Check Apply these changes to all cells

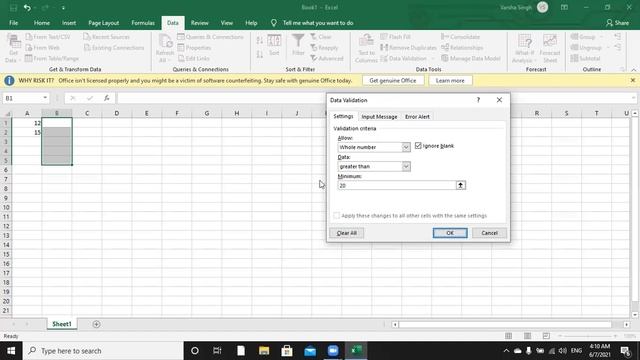[336, 216]
